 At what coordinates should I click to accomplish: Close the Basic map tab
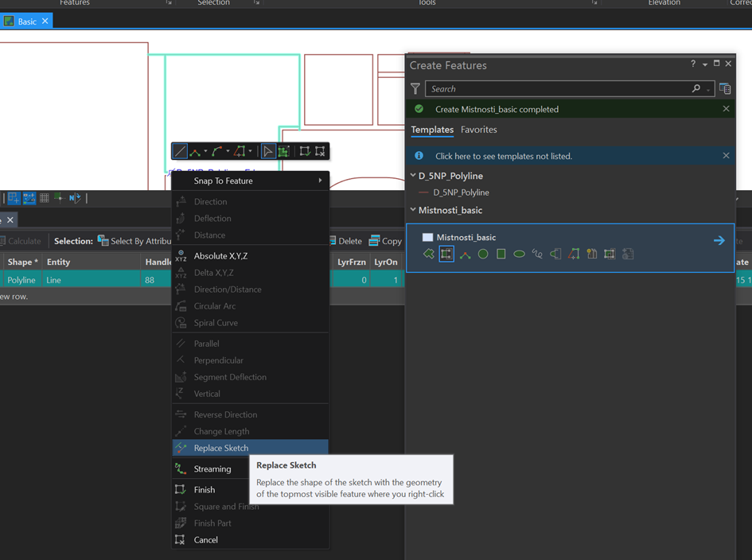[45, 21]
